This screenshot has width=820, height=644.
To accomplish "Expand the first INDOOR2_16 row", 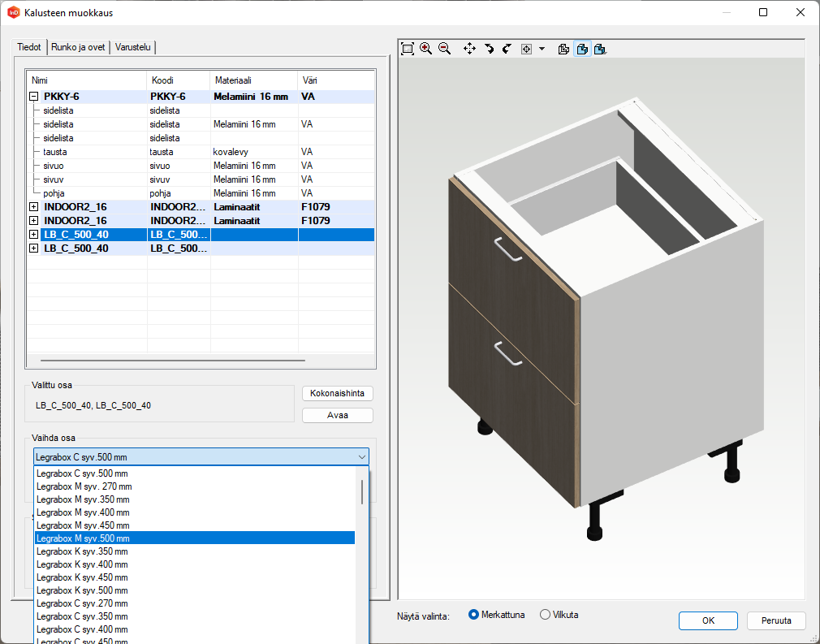I will click(33, 207).
